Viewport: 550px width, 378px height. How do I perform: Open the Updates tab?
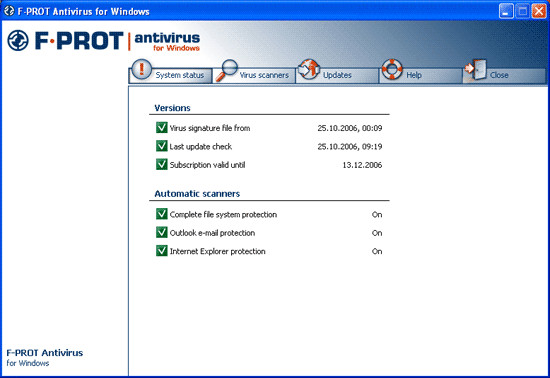coord(337,75)
